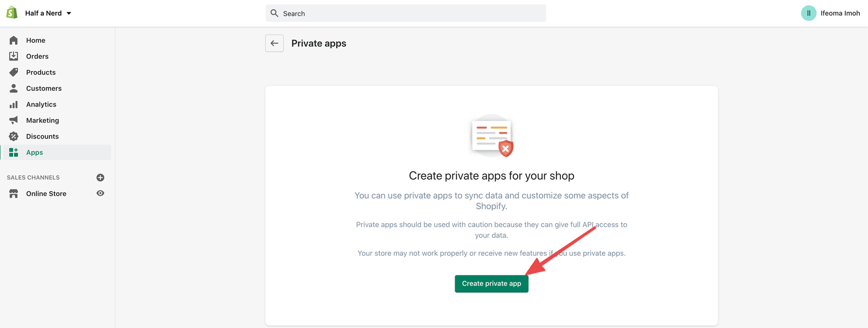Click the Marketing megaphone icon
The height and width of the screenshot is (328, 868).
click(x=14, y=120)
